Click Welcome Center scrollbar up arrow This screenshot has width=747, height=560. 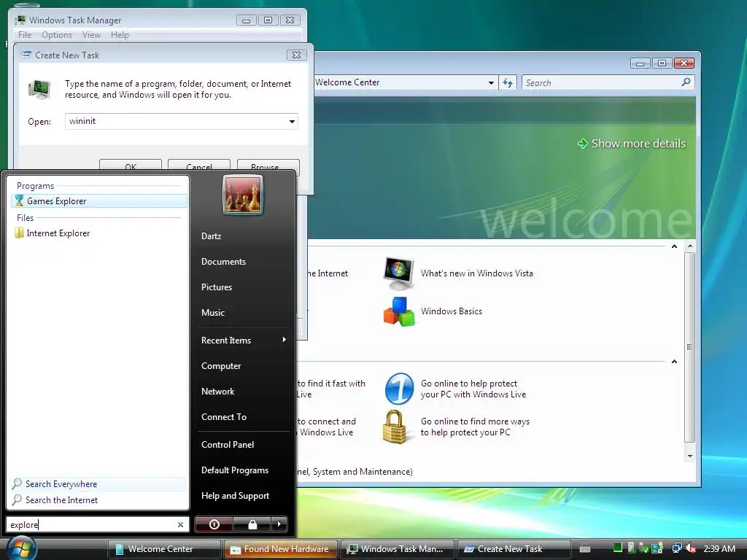(x=690, y=246)
